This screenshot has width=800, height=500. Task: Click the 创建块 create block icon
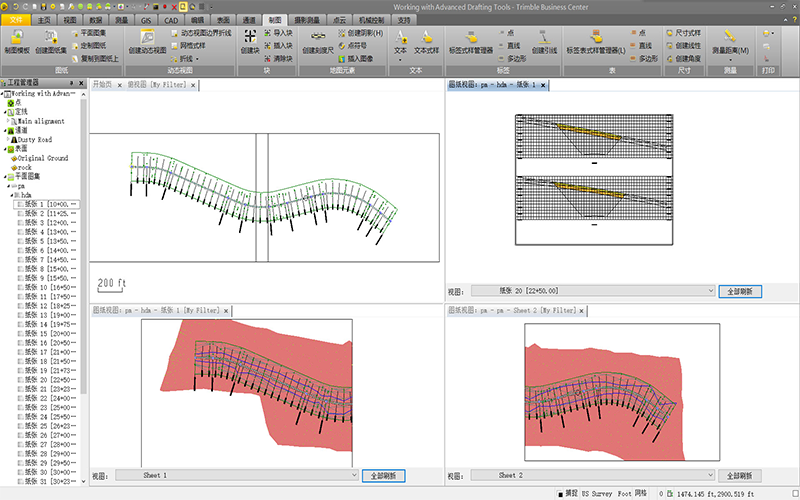[250, 42]
